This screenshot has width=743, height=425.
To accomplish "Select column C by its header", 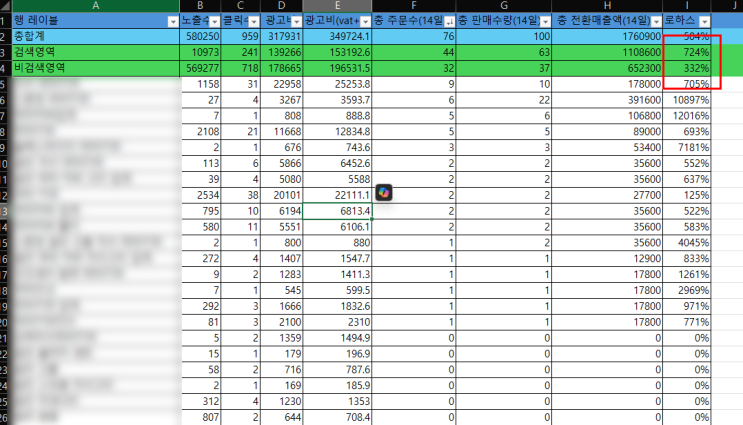I will pos(240,6).
